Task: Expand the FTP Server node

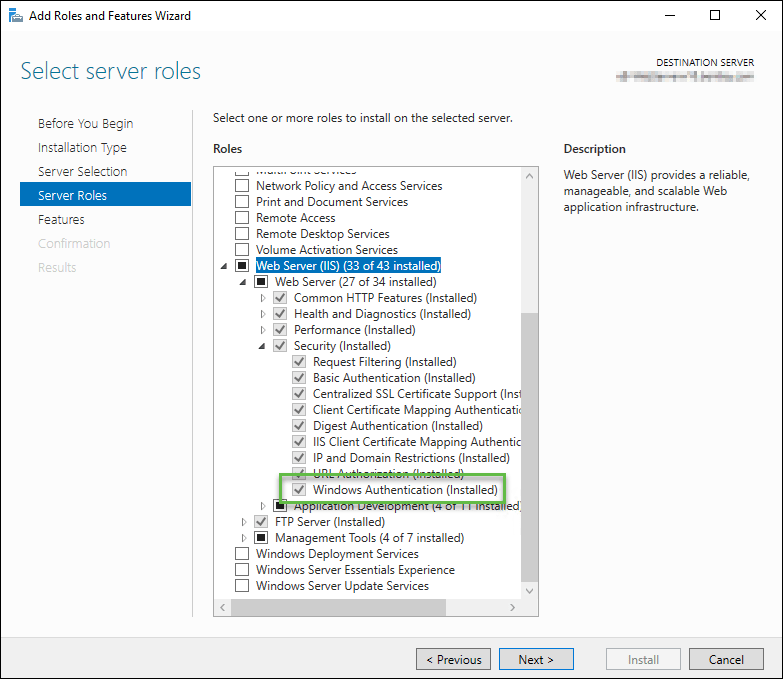Action: coord(244,522)
